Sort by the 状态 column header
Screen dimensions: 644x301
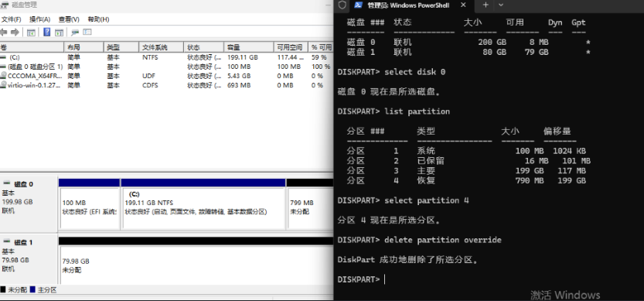click(203, 47)
